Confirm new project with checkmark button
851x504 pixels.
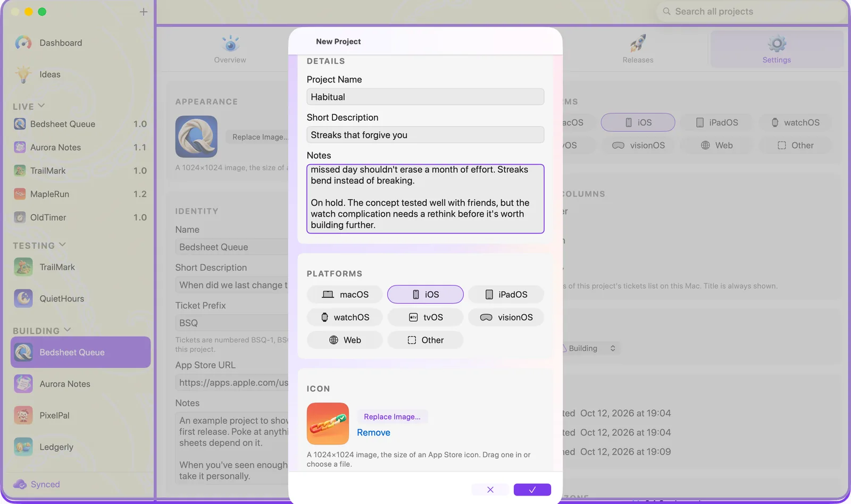pyautogui.click(x=532, y=490)
